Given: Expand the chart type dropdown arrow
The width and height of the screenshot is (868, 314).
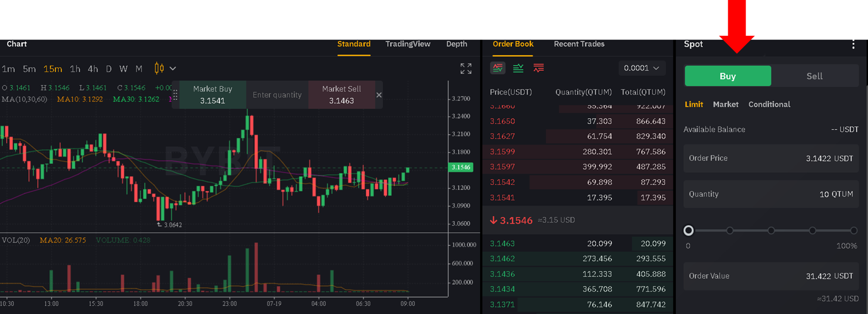Looking at the screenshot, I should coord(173,68).
